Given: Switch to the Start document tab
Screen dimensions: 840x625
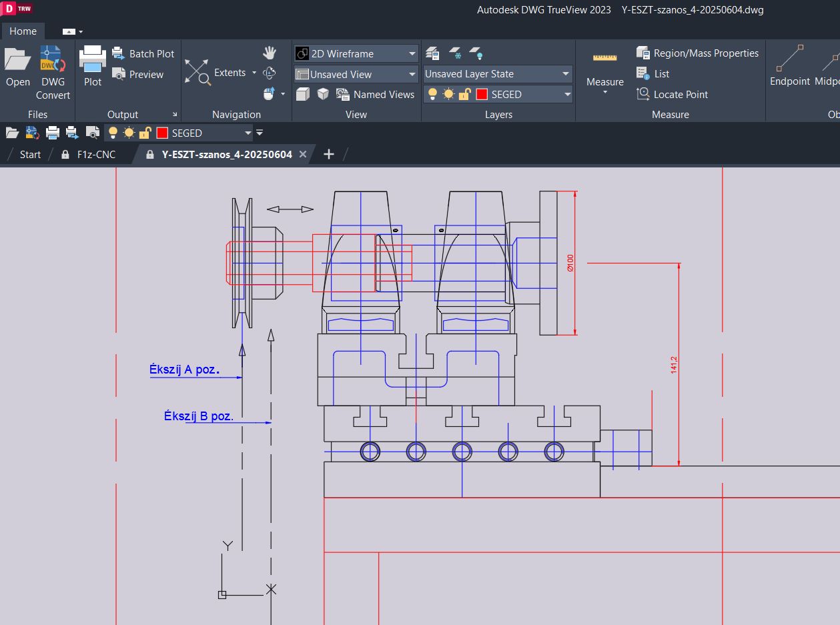Looking at the screenshot, I should pos(30,154).
